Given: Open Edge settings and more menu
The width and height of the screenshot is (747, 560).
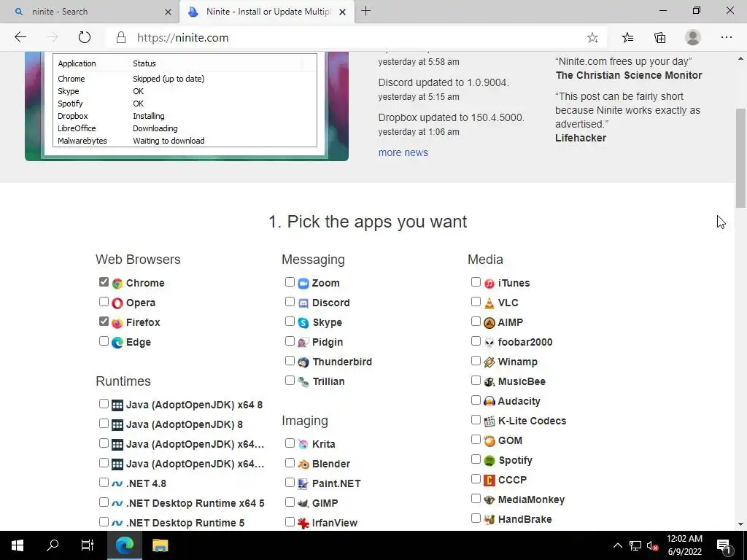Looking at the screenshot, I should [x=726, y=38].
